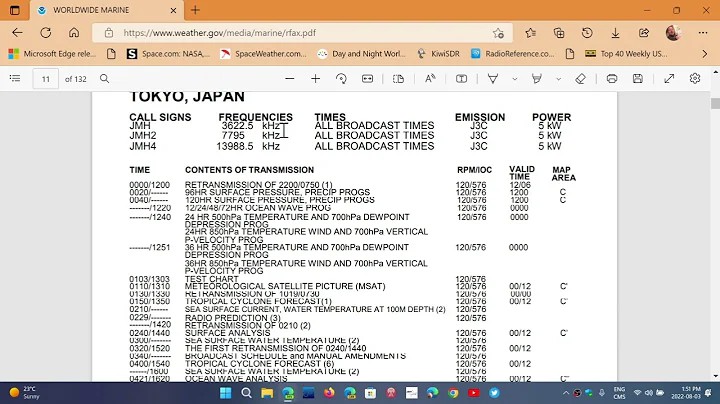Add this page to favorites star
The width and height of the screenshot is (720, 404).
498,33
